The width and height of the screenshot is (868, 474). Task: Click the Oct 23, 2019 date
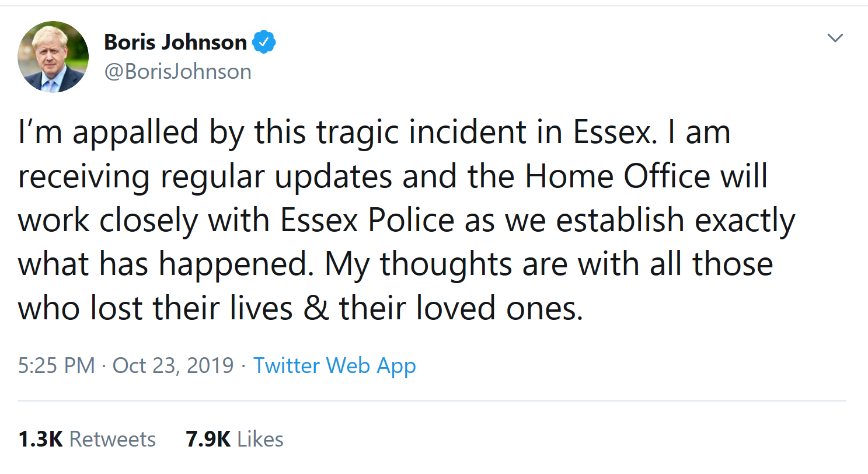click(173, 365)
